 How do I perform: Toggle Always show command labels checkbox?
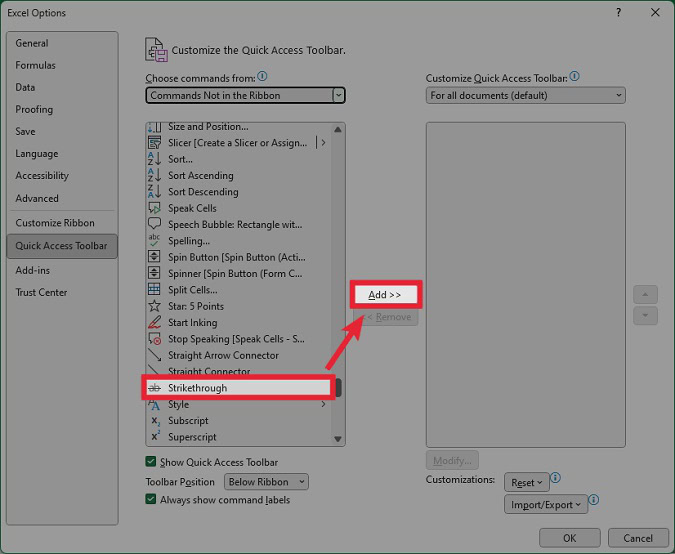point(151,499)
